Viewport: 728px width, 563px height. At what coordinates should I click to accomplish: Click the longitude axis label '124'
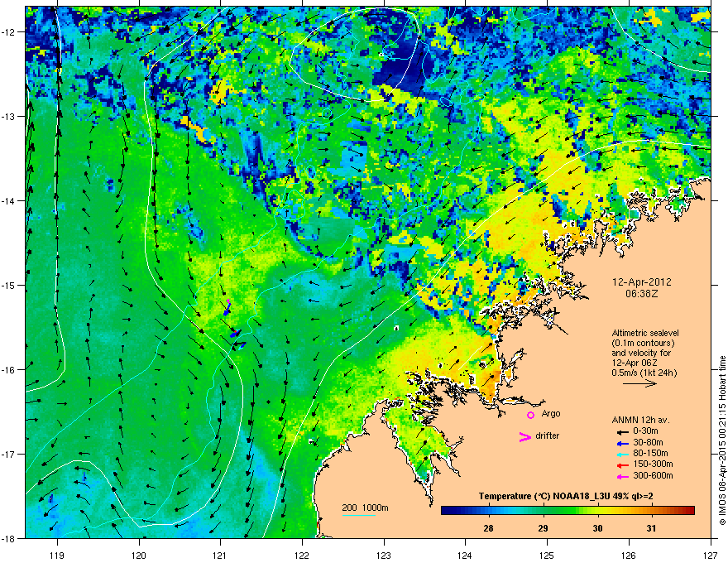tap(465, 555)
